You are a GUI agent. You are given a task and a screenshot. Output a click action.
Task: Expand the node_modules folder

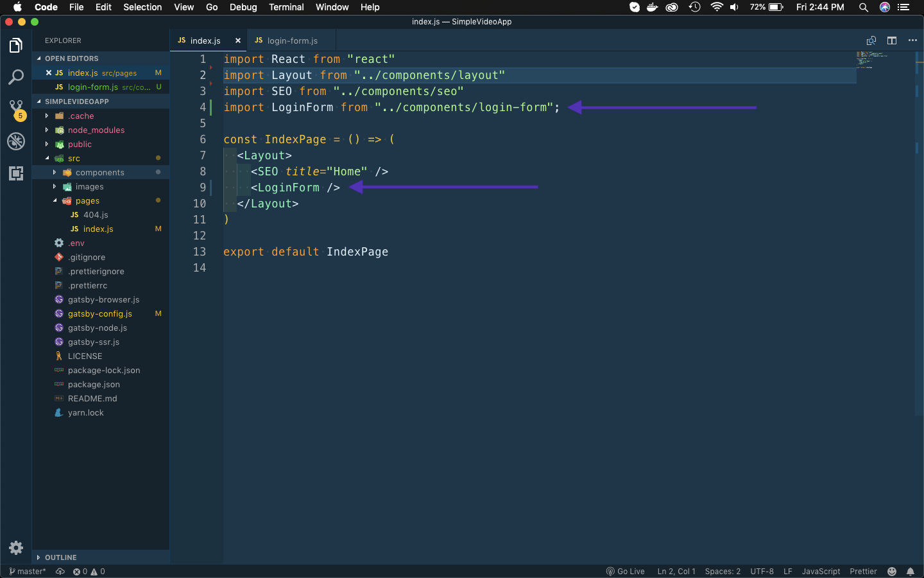(x=101, y=130)
